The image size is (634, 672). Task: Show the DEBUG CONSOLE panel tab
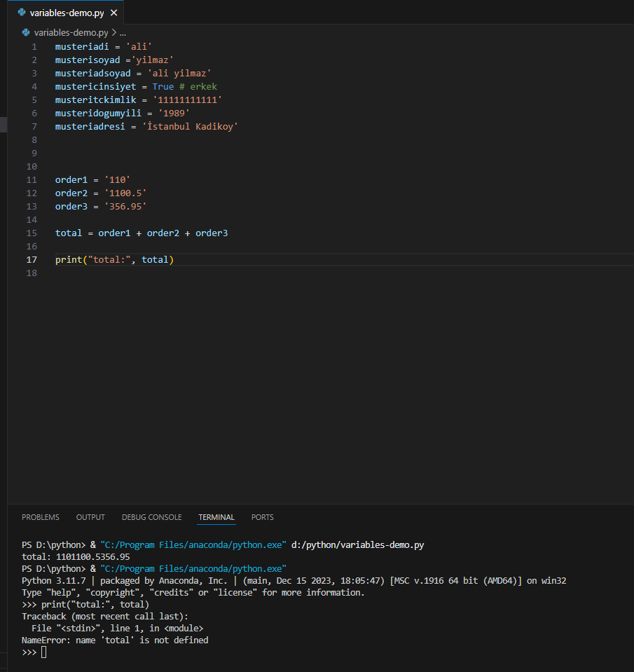coord(151,517)
